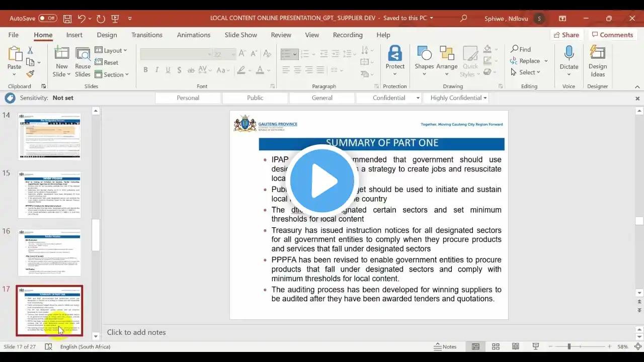Image resolution: width=644 pixels, height=362 pixels.
Task: Click the Save floppy disk icon
Action: 67,19
